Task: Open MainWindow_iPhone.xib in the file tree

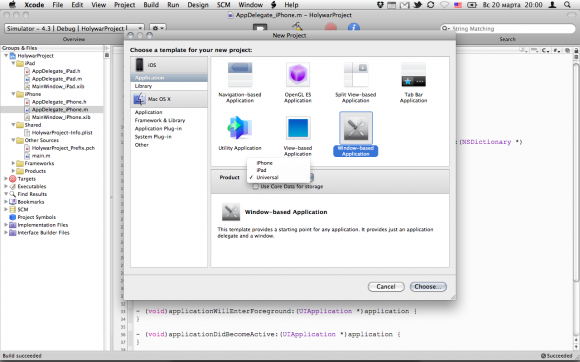Action: (x=61, y=117)
